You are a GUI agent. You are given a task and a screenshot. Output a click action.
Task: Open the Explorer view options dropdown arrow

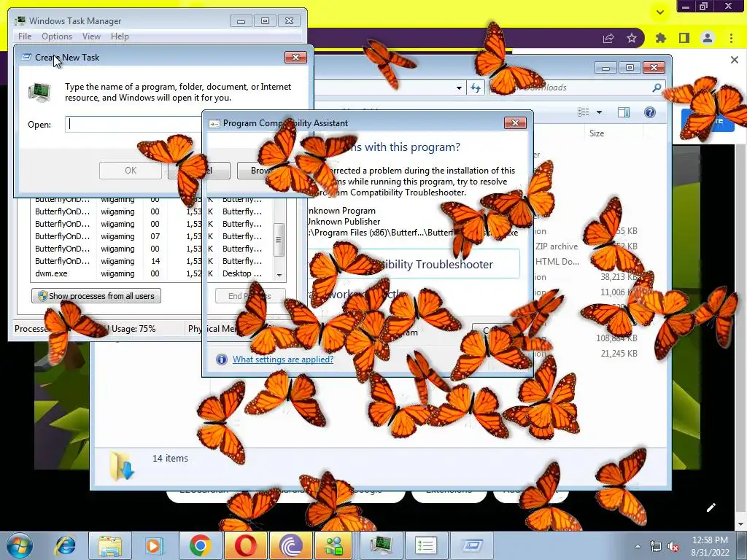click(600, 112)
